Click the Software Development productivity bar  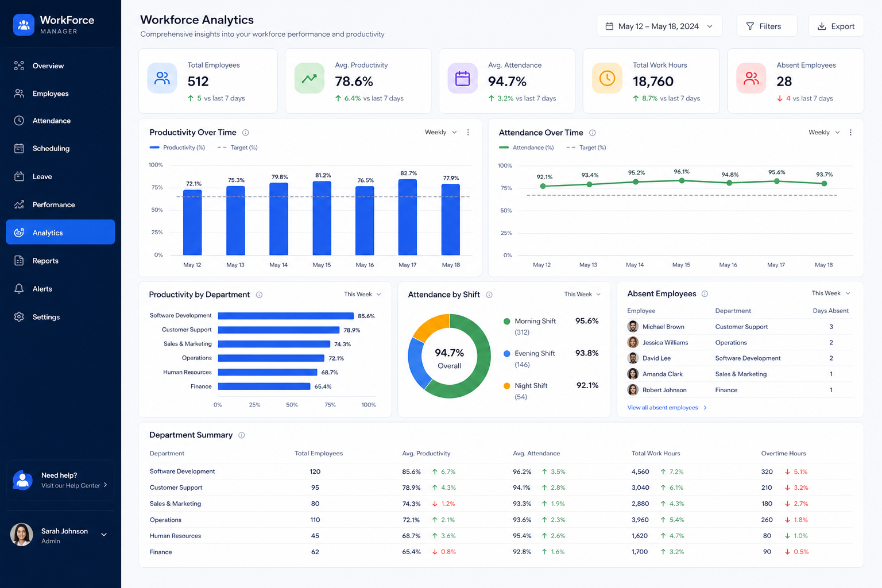(x=286, y=316)
